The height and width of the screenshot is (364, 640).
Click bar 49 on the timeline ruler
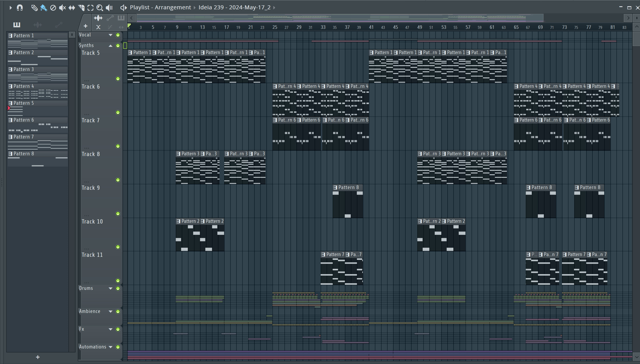pyautogui.click(x=420, y=27)
